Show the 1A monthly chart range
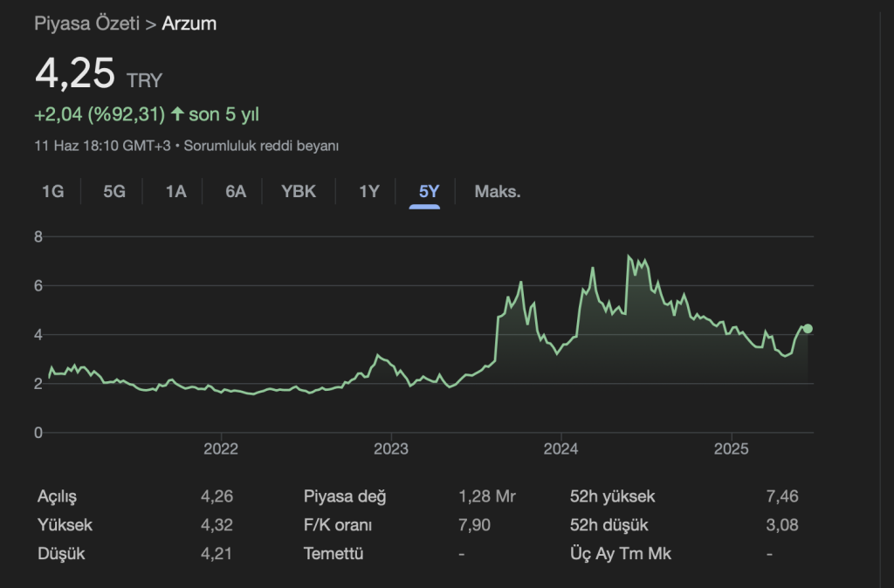The width and height of the screenshot is (894, 588). (x=175, y=192)
